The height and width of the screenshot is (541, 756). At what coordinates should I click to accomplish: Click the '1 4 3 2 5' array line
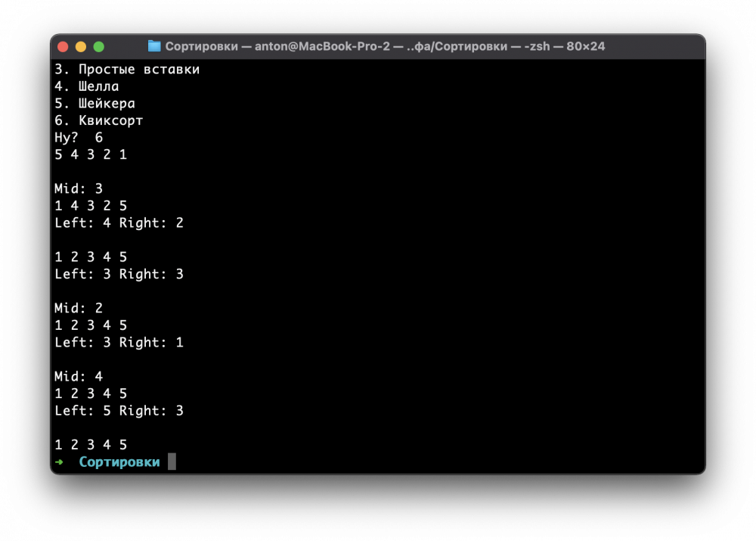pos(91,206)
